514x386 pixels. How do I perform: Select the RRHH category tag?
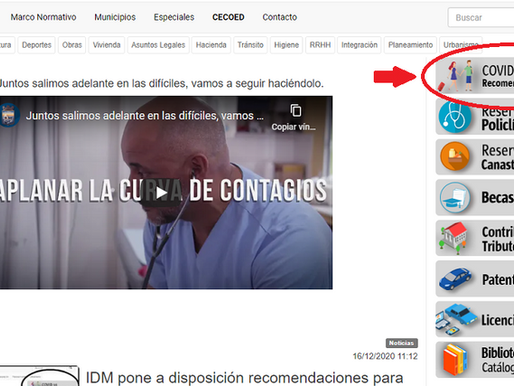[320, 45]
